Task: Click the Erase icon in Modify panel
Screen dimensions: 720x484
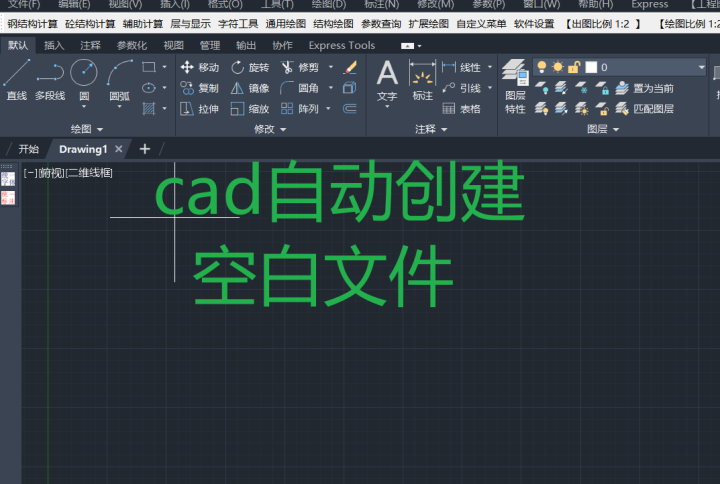Action: [350, 68]
